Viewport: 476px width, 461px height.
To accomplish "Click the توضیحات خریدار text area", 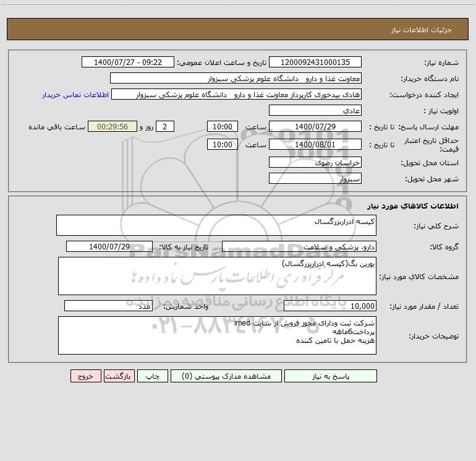I will 217,335.
